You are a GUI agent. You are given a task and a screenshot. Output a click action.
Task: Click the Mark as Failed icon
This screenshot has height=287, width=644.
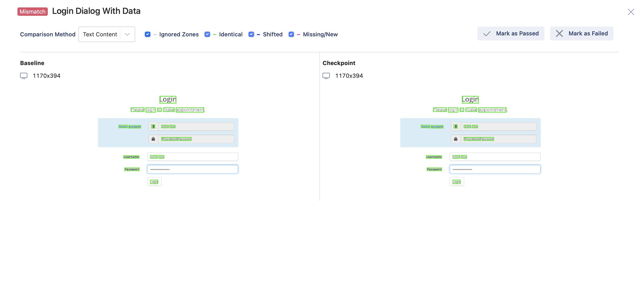559,33
